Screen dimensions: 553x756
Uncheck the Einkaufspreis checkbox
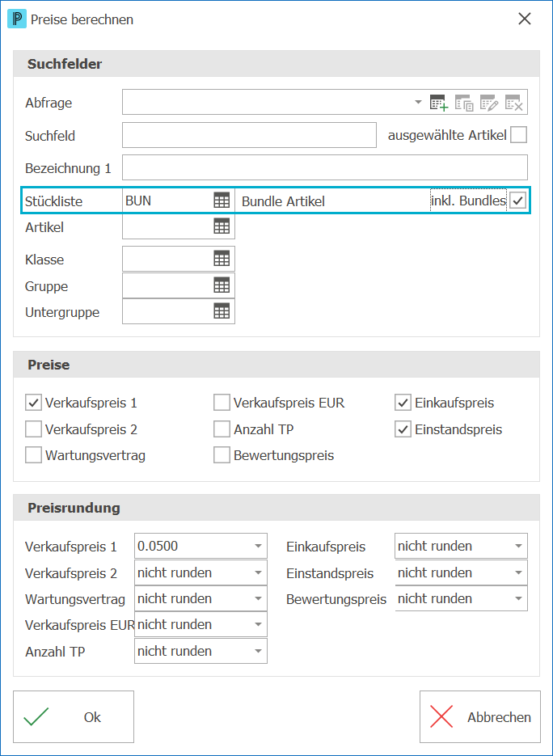(403, 403)
